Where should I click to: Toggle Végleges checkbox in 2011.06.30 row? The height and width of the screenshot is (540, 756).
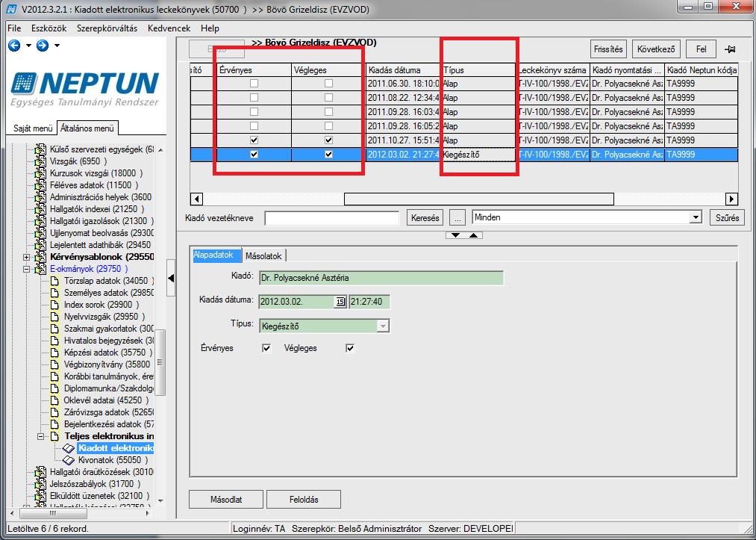tap(329, 84)
